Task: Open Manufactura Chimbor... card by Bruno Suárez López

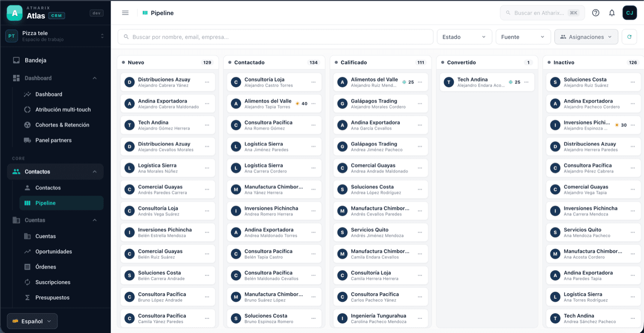Action: [274, 297]
